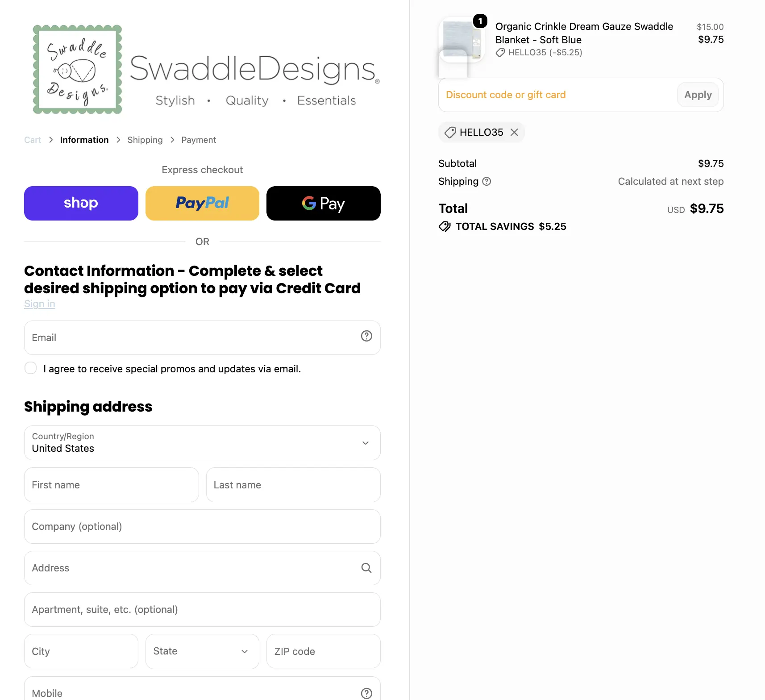Focus the First name field
Image resolution: width=765 pixels, height=700 pixels.
pyautogui.click(x=112, y=485)
